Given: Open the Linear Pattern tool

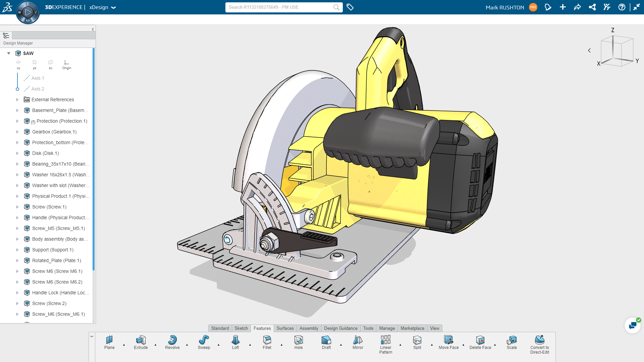Looking at the screenshot, I should pos(385,342).
